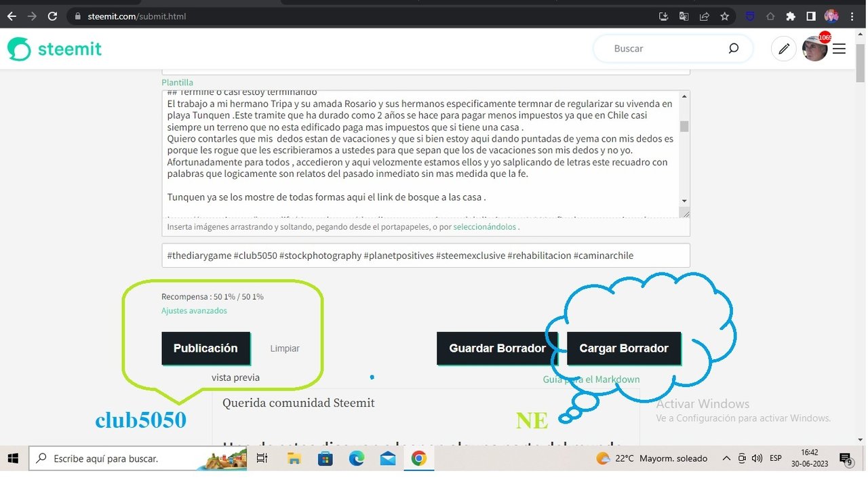This screenshot has width=868, height=488.
Task: Open the Chrome three-dot menu
Action: (x=852, y=16)
